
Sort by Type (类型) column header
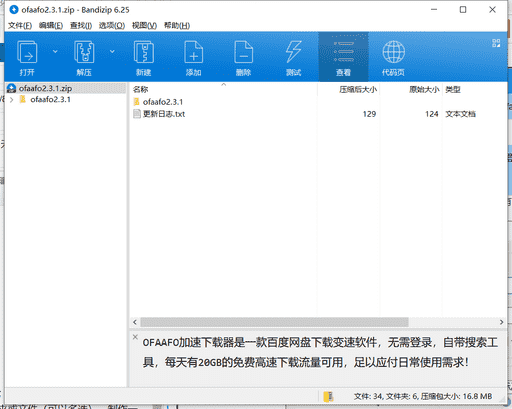point(453,89)
